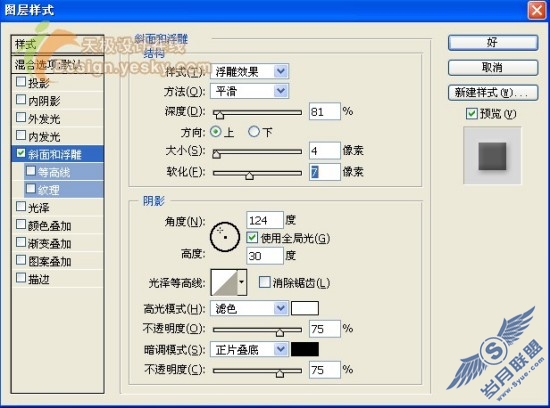Enable the 等高线 contour sub-option checkbox
The height and width of the screenshot is (408, 550).
(31, 171)
